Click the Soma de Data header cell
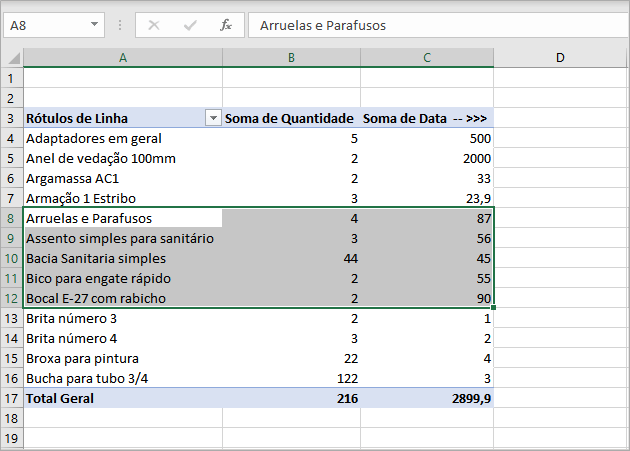This screenshot has height=451, width=630. tap(427, 119)
